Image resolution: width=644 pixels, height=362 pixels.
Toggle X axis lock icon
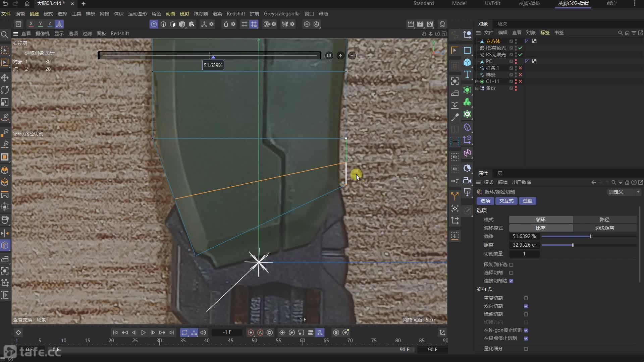(x=31, y=24)
